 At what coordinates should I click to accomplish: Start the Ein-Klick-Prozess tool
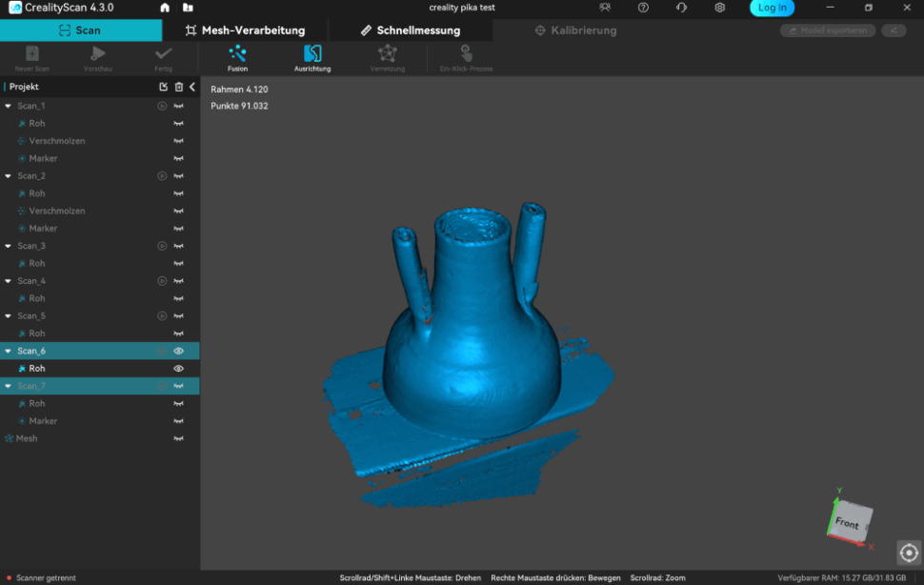pos(466,58)
